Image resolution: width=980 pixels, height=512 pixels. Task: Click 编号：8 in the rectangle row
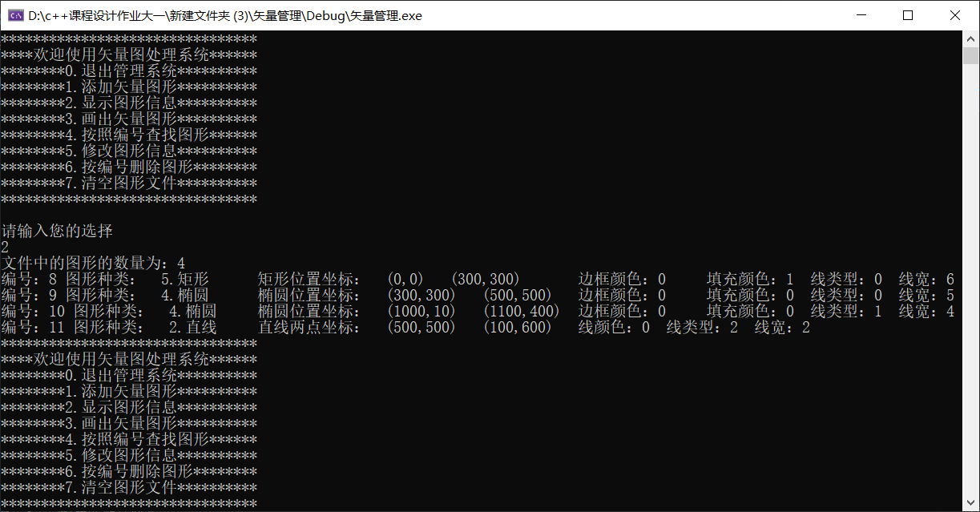pyautogui.click(x=29, y=280)
